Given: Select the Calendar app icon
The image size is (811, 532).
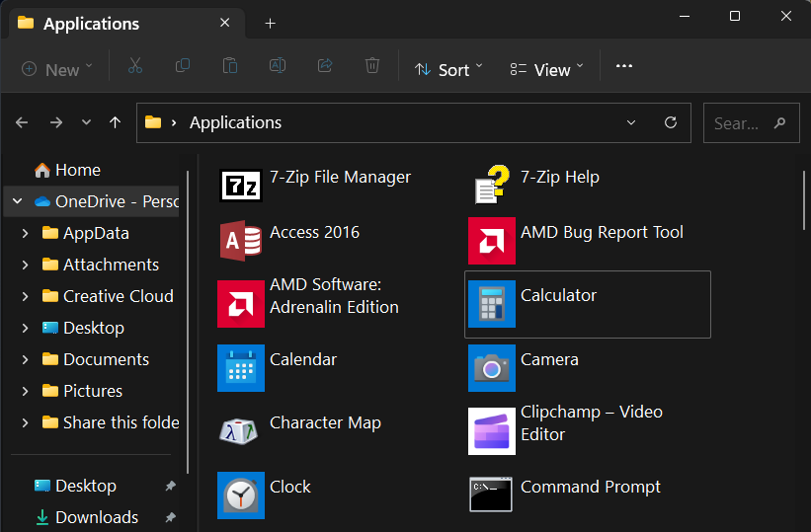Looking at the screenshot, I should [240, 367].
